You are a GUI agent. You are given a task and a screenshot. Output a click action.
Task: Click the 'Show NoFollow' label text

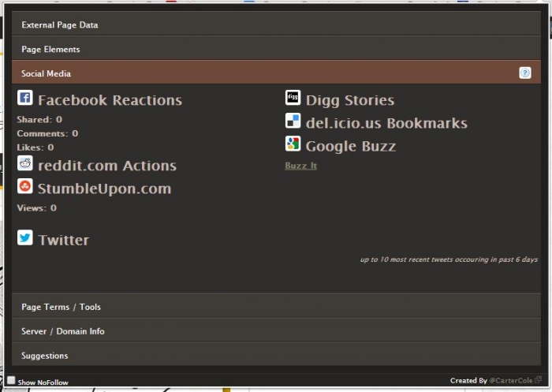coord(43,382)
